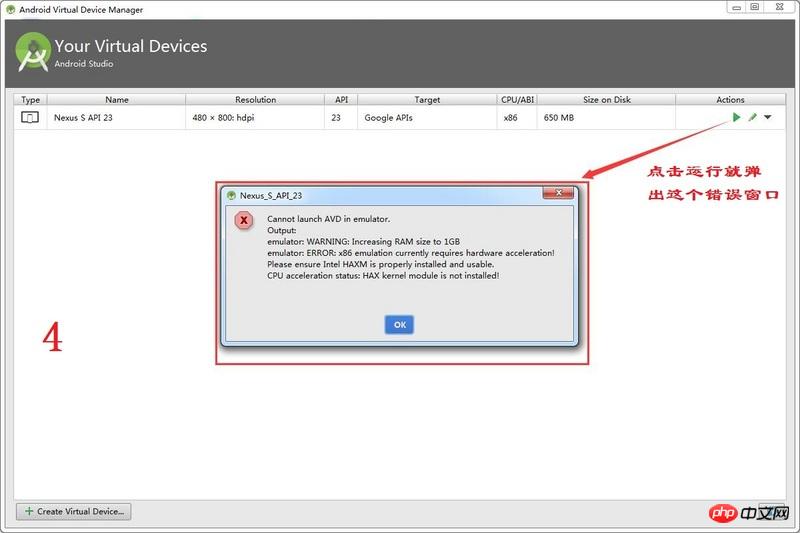Close the Nexus_S_API_23 error dialog
The width and height of the screenshot is (800, 533).
click(x=558, y=193)
